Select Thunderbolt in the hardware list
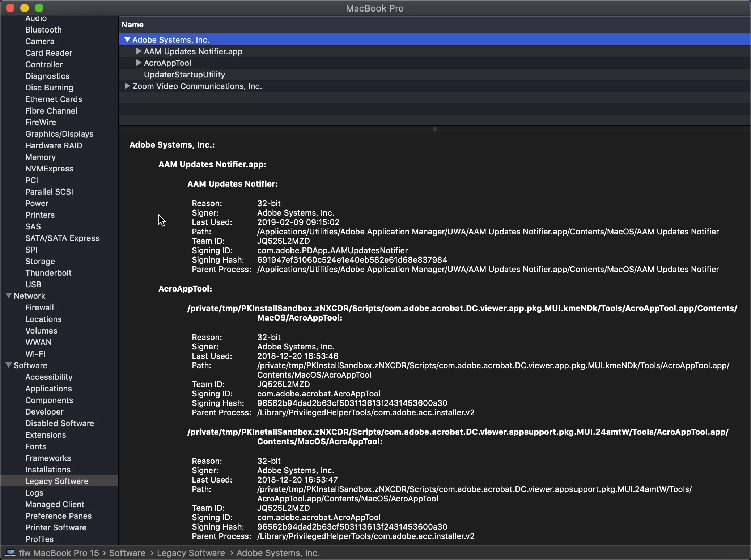Screen dimensions: 751x560 [48, 273]
